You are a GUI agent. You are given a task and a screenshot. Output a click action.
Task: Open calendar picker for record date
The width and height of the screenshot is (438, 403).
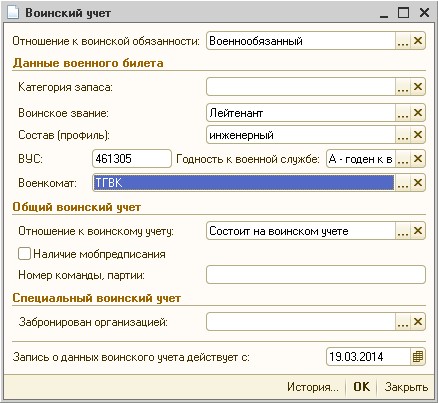tap(418, 357)
